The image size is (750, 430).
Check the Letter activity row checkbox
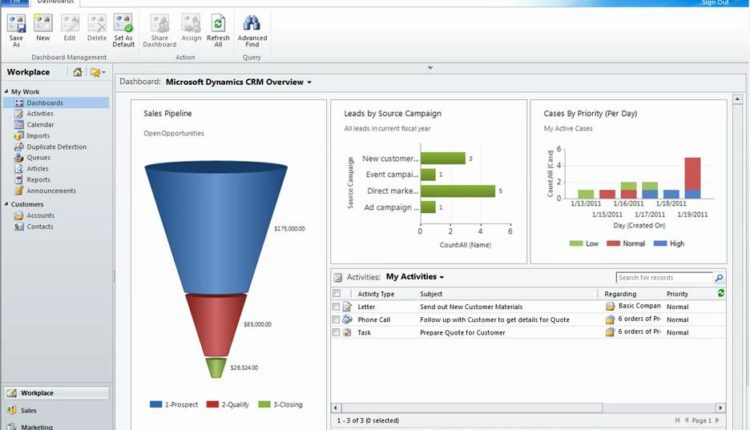[337, 307]
